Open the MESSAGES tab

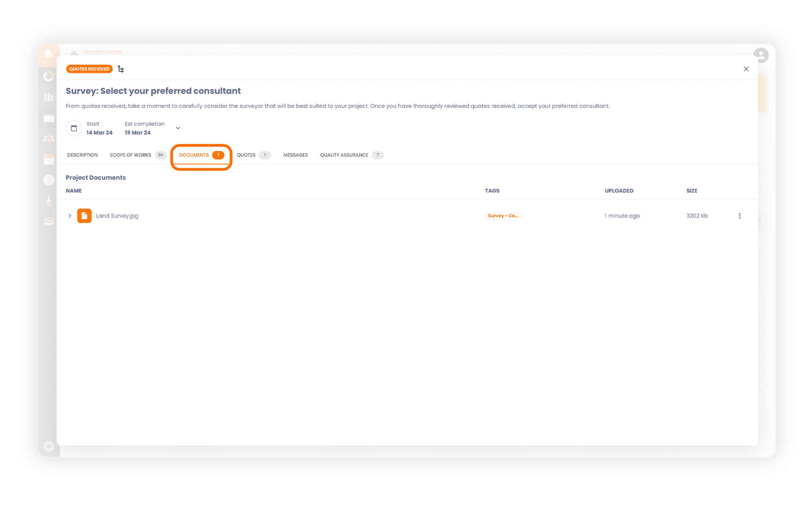coord(296,155)
